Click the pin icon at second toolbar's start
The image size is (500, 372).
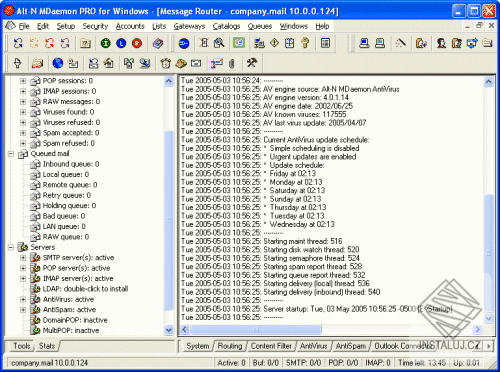click(18, 63)
